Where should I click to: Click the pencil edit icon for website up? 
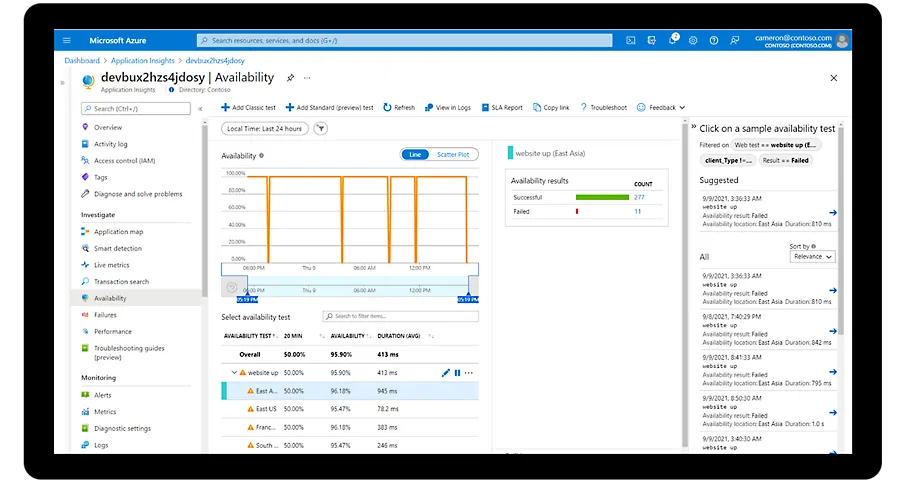pos(446,373)
